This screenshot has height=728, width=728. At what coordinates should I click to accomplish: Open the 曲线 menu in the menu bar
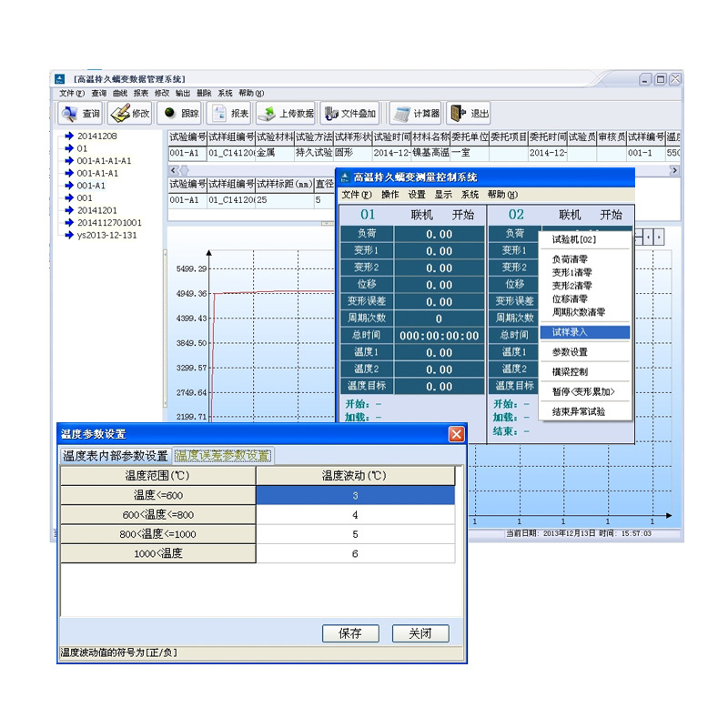pos(120,94)
